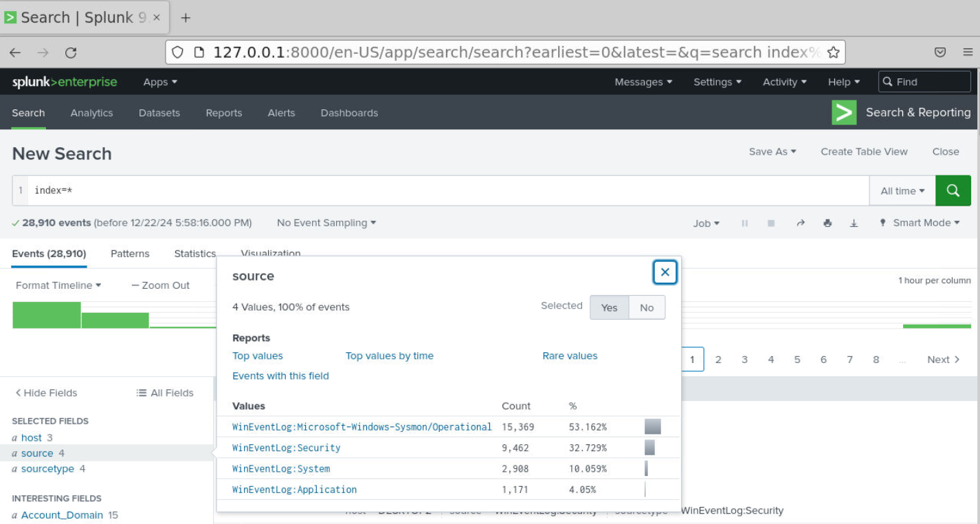Click Create Table View
980x524 pixels.
pyautogui.click(x=864, y=151)
